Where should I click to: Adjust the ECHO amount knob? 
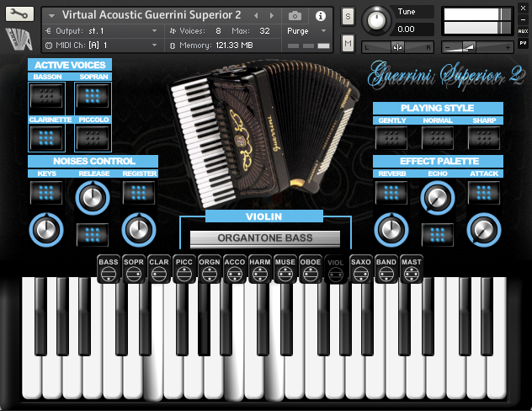click(x=438, y=198)
